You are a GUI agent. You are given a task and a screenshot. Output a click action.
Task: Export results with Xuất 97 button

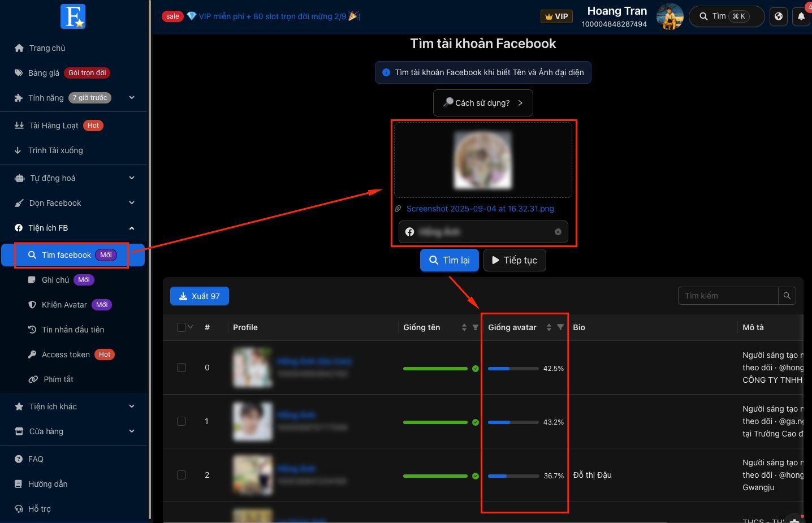(200, 296)
